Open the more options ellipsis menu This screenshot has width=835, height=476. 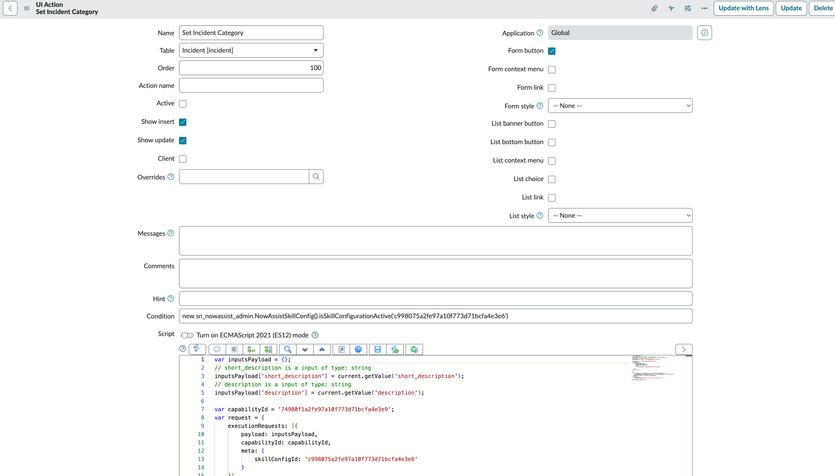(704, 8)
